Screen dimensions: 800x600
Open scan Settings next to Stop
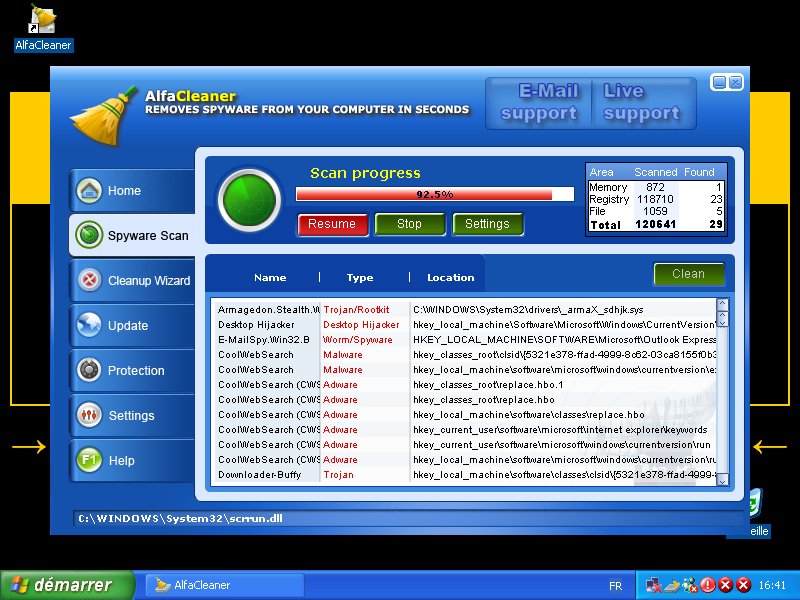(x=487, y=224)
